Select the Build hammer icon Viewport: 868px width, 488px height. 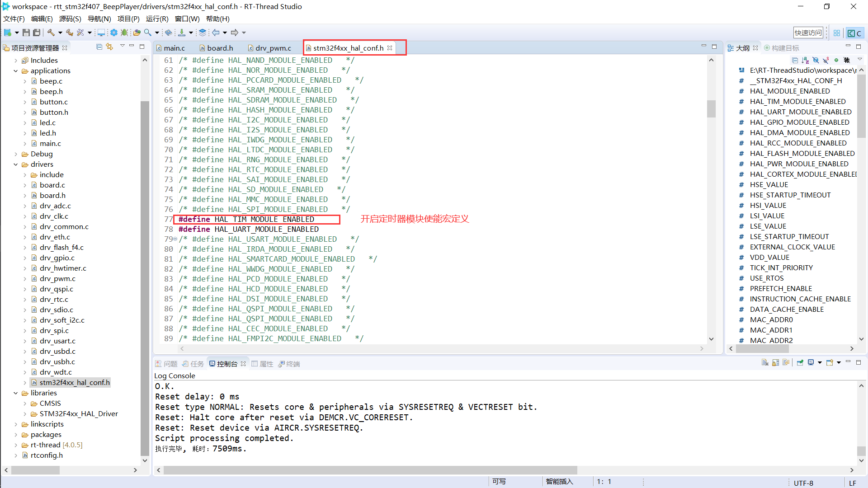point(51,32)
